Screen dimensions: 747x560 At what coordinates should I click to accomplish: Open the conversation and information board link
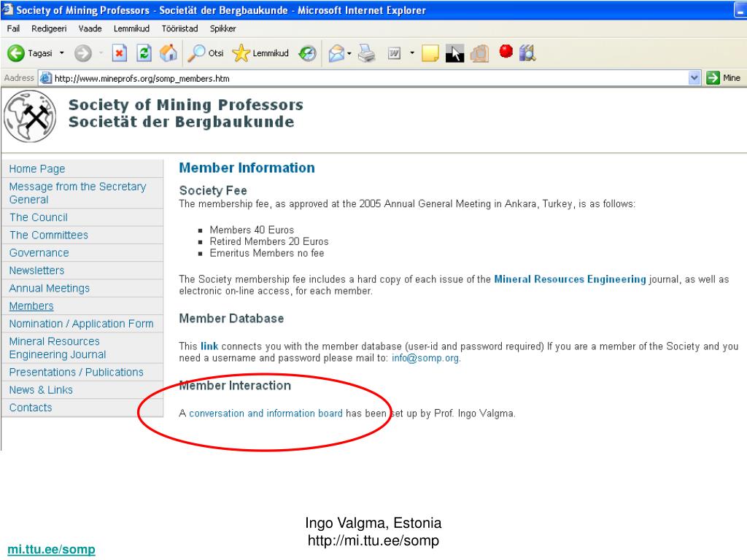[x=266, y=413]
